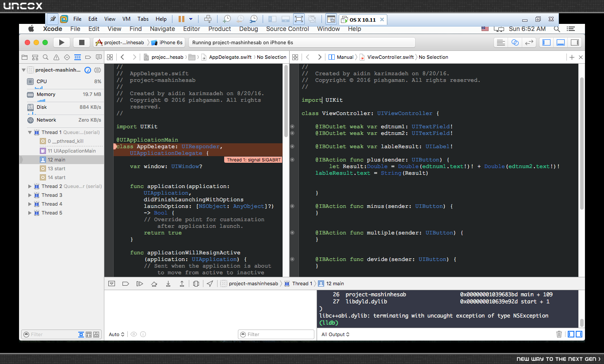Open the VMware Tabs menu

pyautogui.click(x=143, y=19)
